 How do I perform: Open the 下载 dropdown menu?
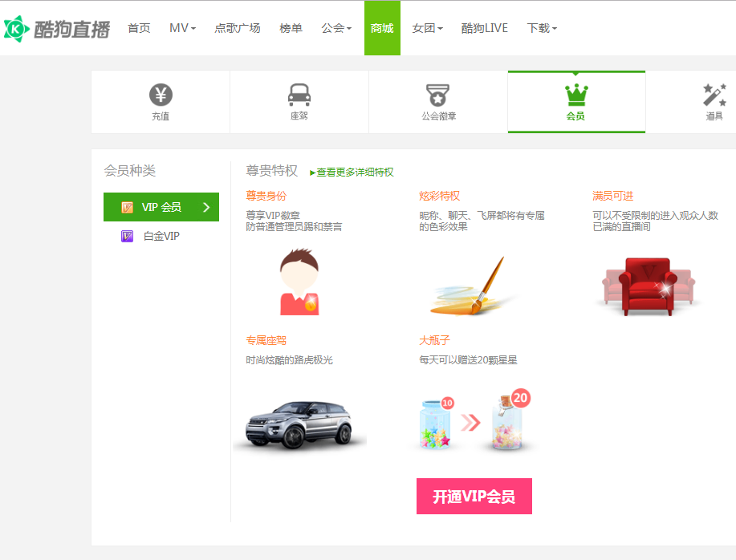(542, 28)
